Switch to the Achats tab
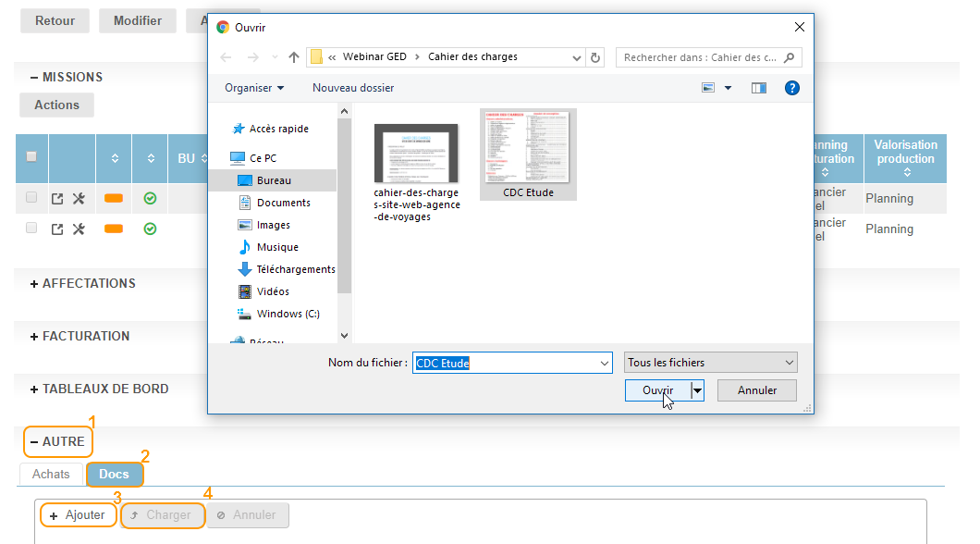 point(51,475)
